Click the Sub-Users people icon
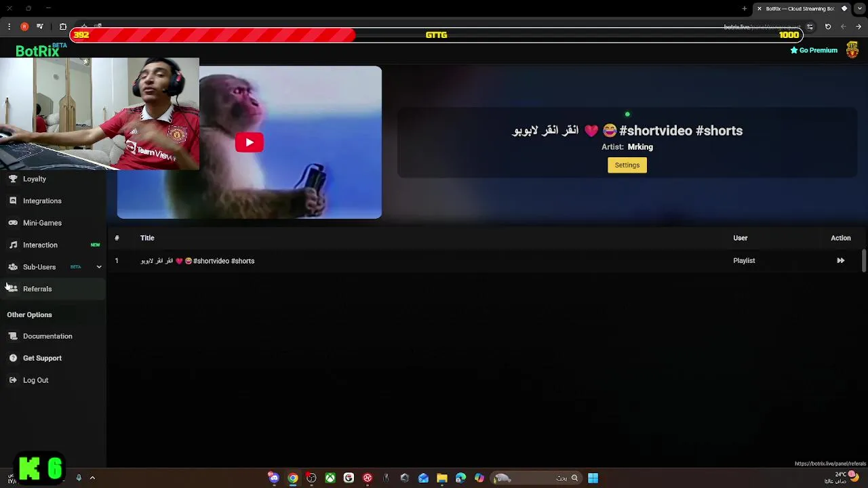This screenshot has height=488, width=868. pos(13,267)
